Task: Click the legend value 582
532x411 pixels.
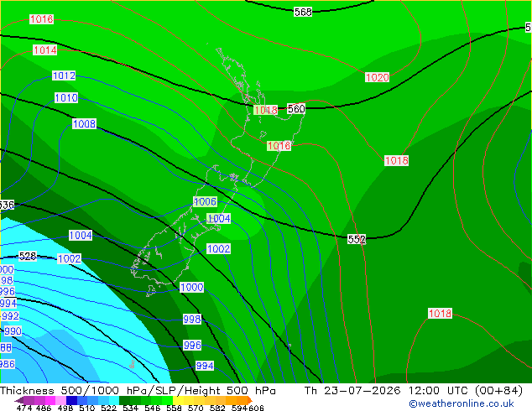Action: click(217, 408)
